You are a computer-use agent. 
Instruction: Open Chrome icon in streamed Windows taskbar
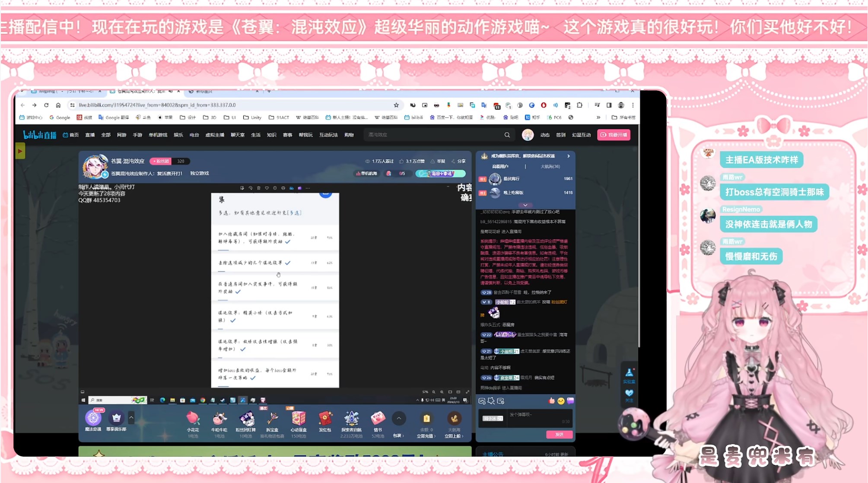click(x=203, y=400)
